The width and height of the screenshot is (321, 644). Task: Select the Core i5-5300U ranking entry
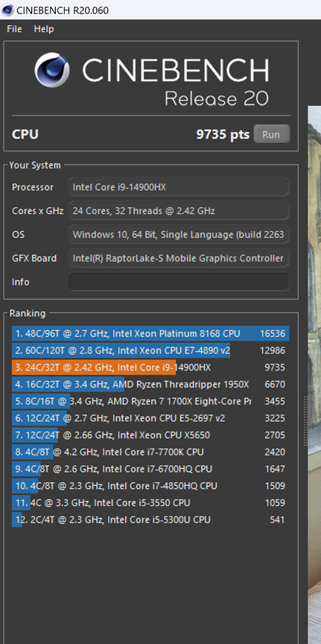pos(150,520)
